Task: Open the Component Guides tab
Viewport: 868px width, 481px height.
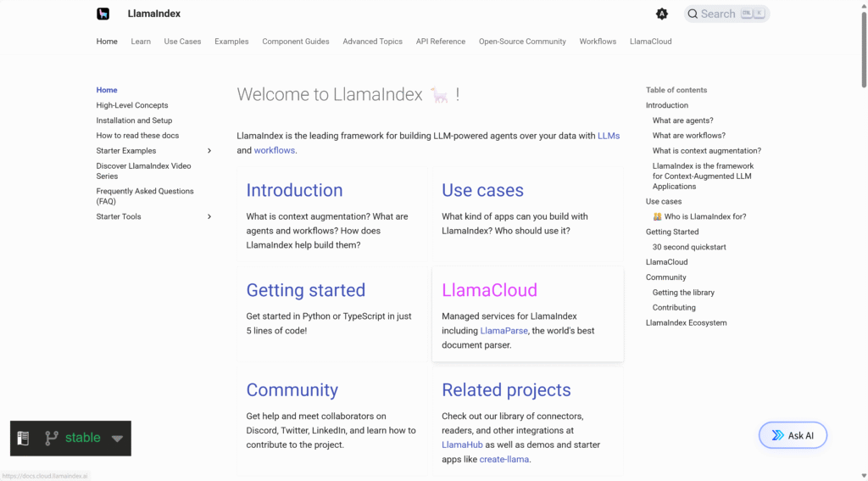Action: coord(296,42)
